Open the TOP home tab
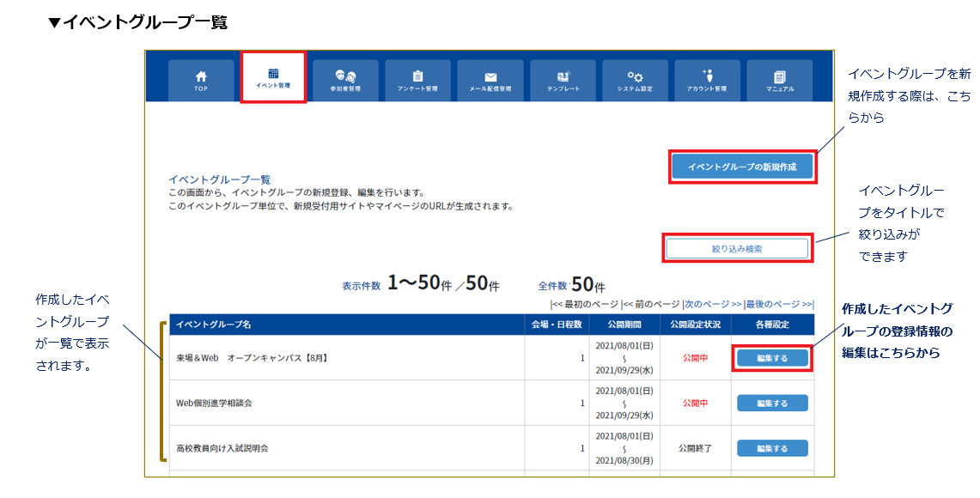This screenshot has height=498, width=980. (201, 81)
